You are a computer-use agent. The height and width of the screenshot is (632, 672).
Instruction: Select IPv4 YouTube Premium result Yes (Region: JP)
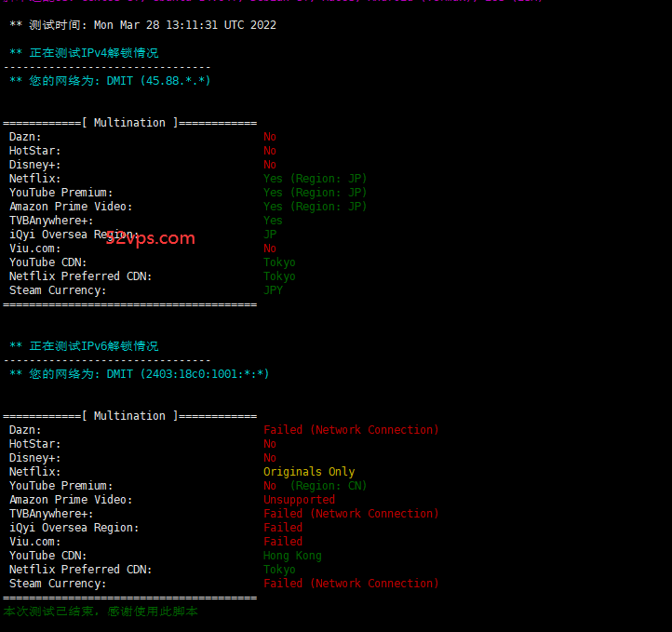(315, 193)
